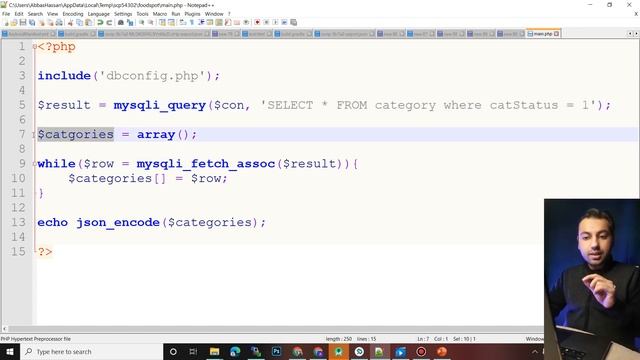
Task: Click status bar length : 250 field
Action: point(339,339)
